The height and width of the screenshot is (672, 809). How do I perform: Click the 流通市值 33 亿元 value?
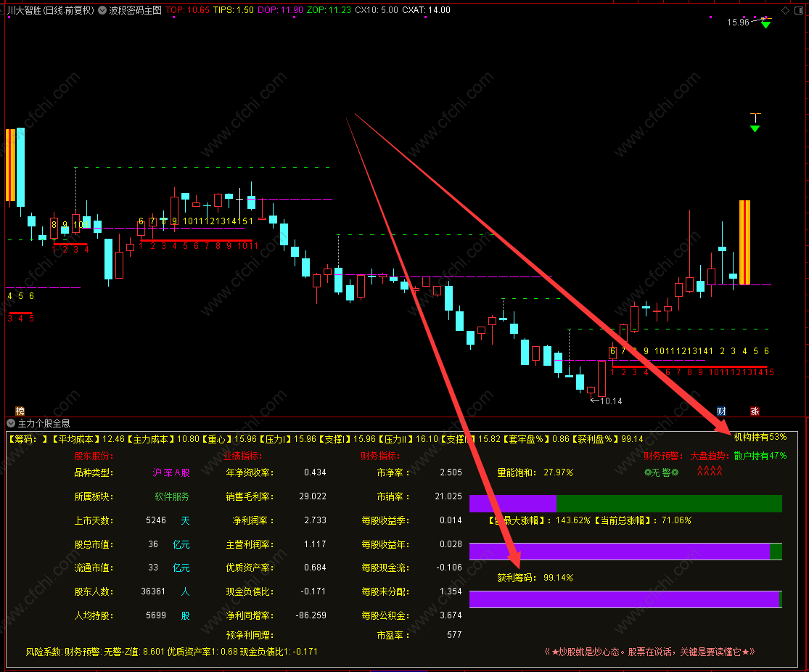[x=169, y=567]
